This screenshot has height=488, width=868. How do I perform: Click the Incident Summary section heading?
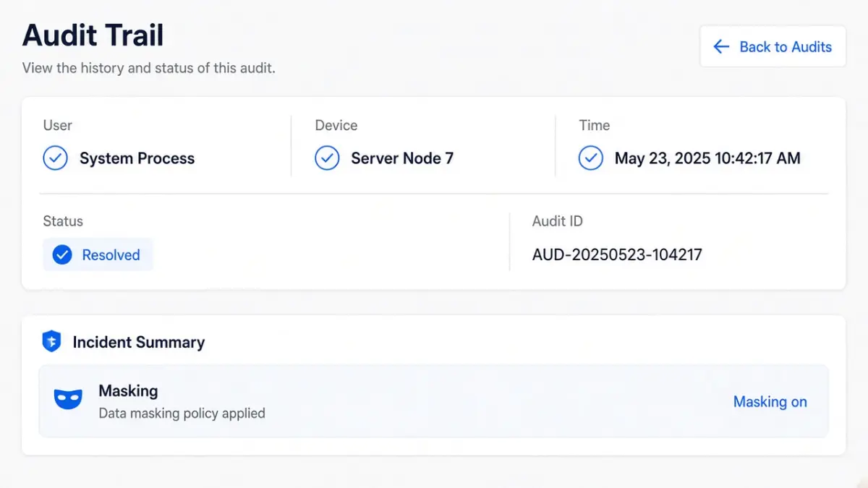(x=139, y=342)
